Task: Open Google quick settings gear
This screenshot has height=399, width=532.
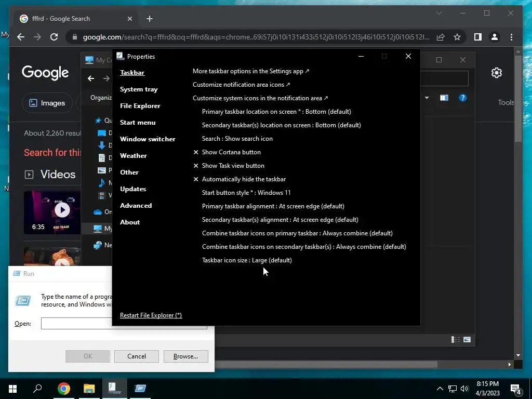Action: pyautogui.click(x=496, y=73)
